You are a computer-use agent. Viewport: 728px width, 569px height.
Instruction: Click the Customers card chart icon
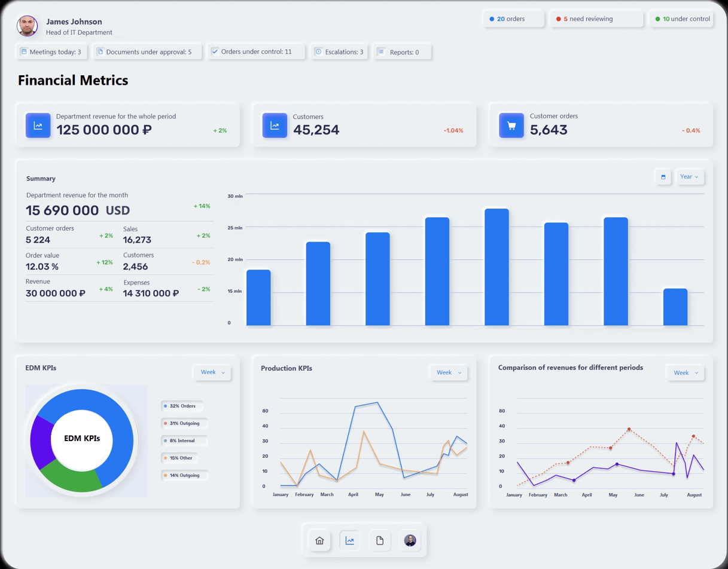[275, 126]
